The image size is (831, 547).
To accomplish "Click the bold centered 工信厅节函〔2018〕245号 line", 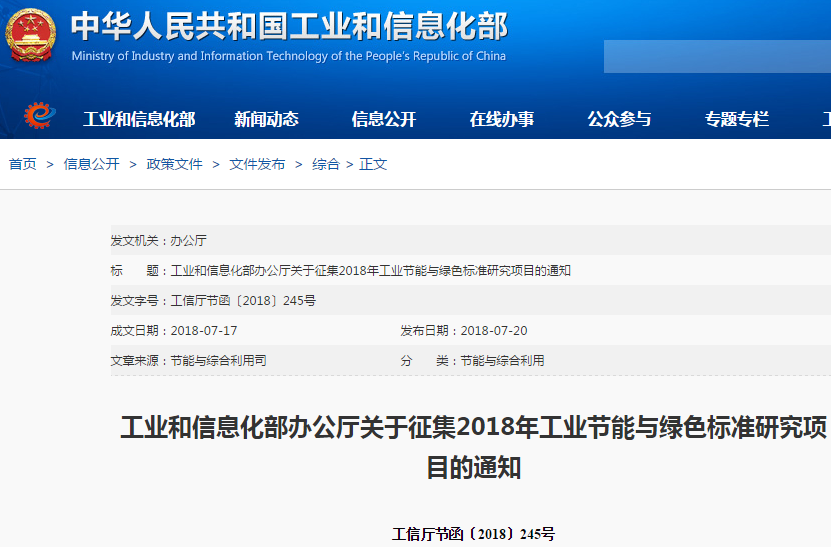I will [473, 534].
